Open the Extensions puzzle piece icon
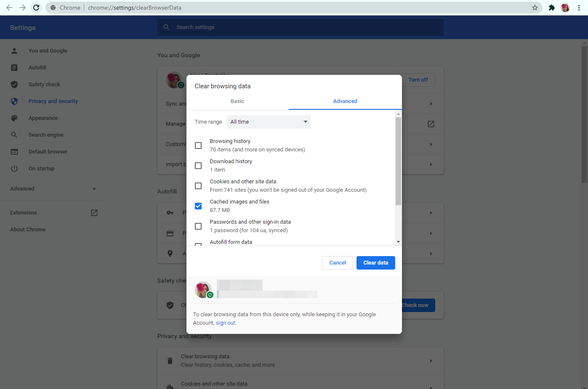Viewport: 588px width, 389px height. pyautogui.click(x=551, y=8)
